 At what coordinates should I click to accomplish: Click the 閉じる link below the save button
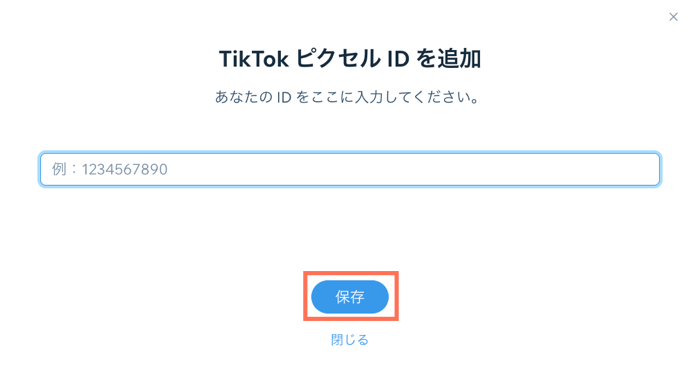coord(350,340)
